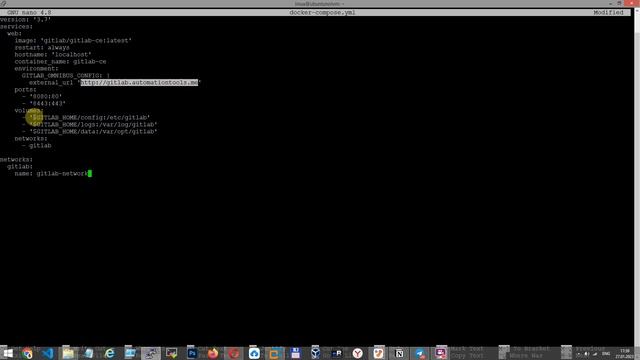The image size is (640, 360).
Task: Place cursor on port '8443:443' entry
Action: pyautogui.click(x=44, y=103)
